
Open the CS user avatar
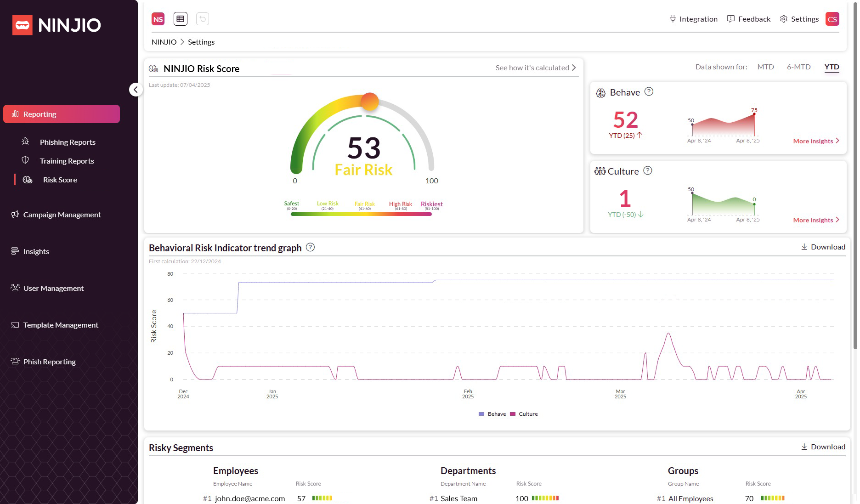(832, 19)
